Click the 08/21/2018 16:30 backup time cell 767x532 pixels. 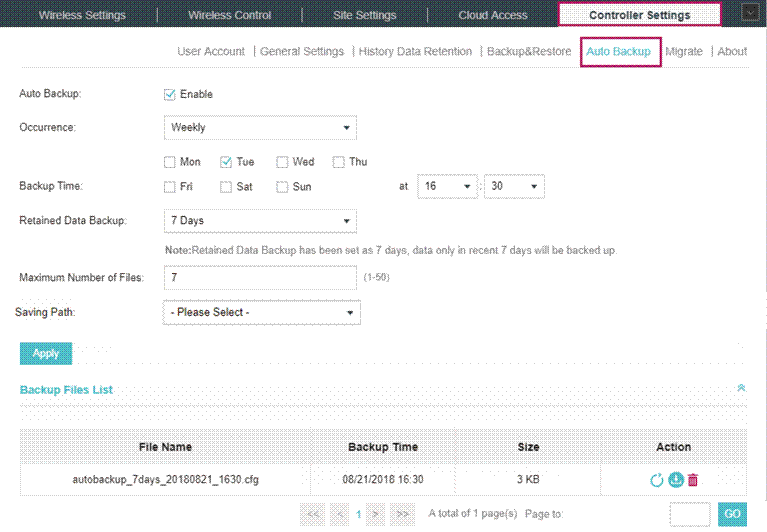point(383,480)
